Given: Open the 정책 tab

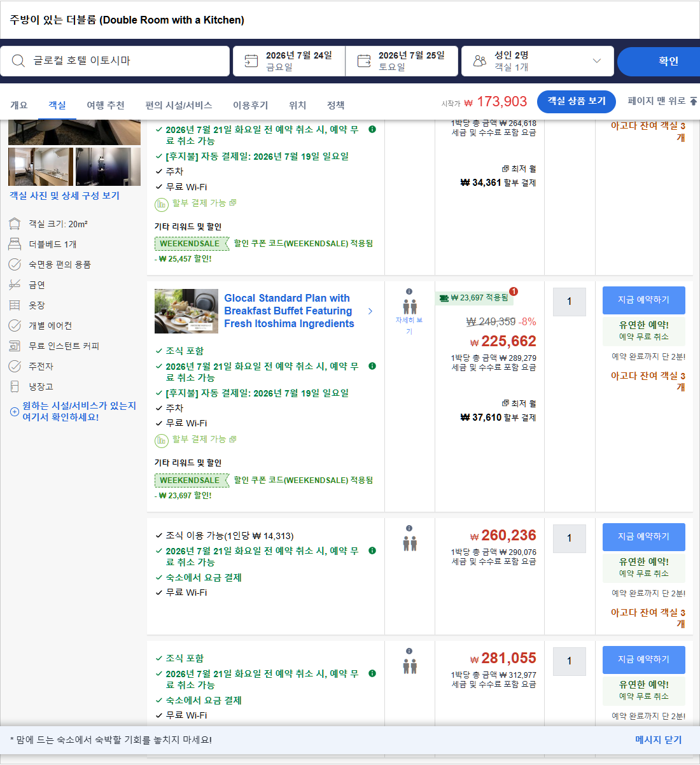Looking at the screenshot, I should (336, 105).
